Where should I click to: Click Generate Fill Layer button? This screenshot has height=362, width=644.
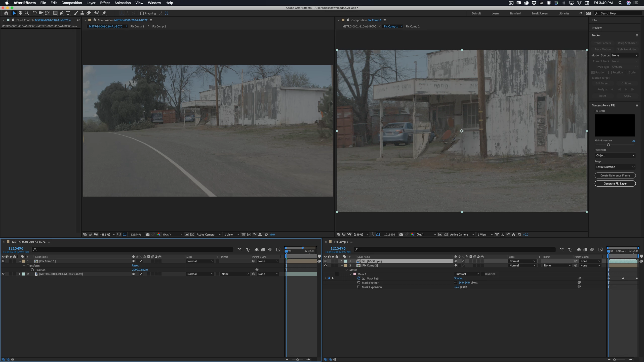pyautogui.click(x=615, y=184)
